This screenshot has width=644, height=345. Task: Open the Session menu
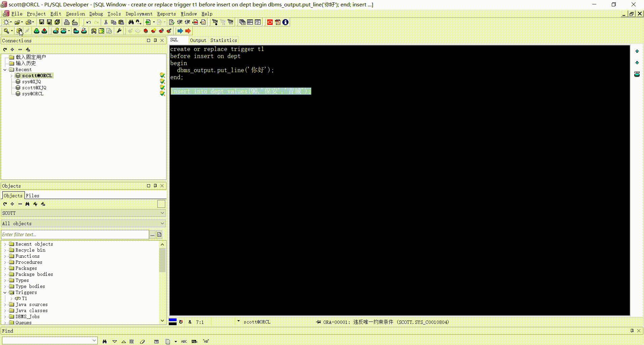[x=75, y=14]
